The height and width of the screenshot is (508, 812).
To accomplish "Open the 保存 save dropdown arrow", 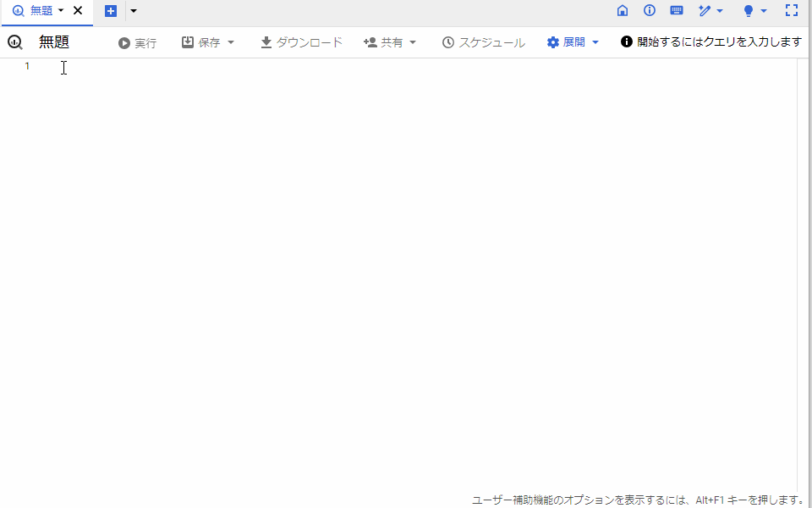I will pyautogui.click(x=229, y=41).
